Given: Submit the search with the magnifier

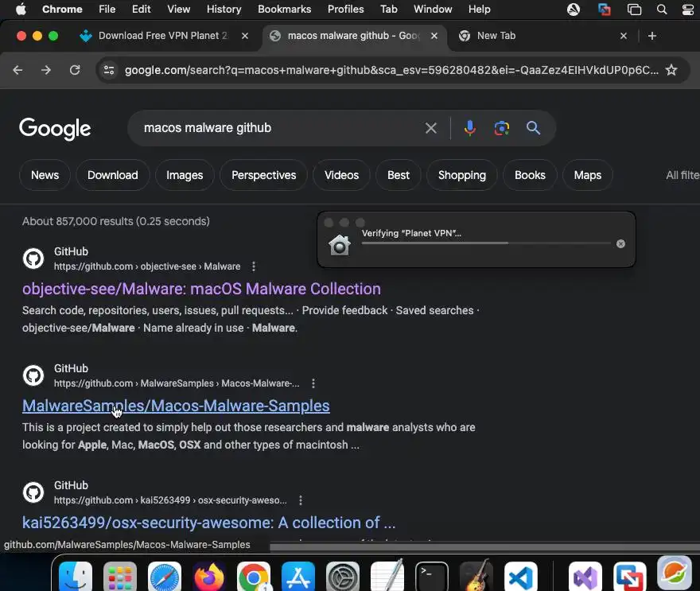Looking at the screenshot, I should tap(533, 128).
